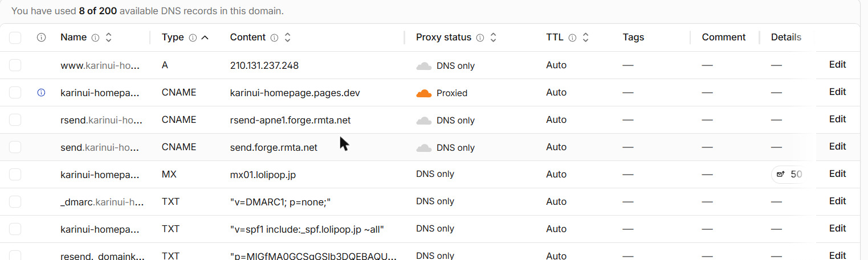This screenshot has width=868, height=260.
Task: Click the MX type cell
Action: pyautogui.click(x=169, y=175)
